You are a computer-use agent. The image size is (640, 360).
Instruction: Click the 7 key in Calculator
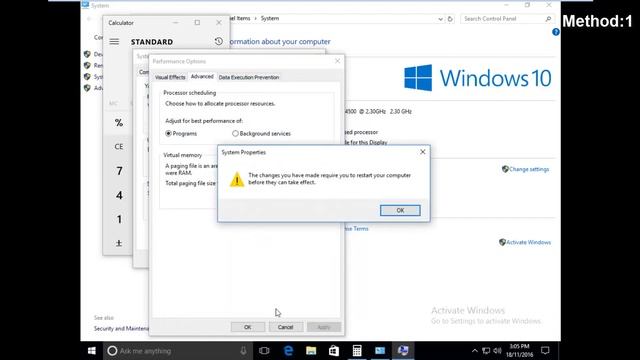(x=119, y=171)
